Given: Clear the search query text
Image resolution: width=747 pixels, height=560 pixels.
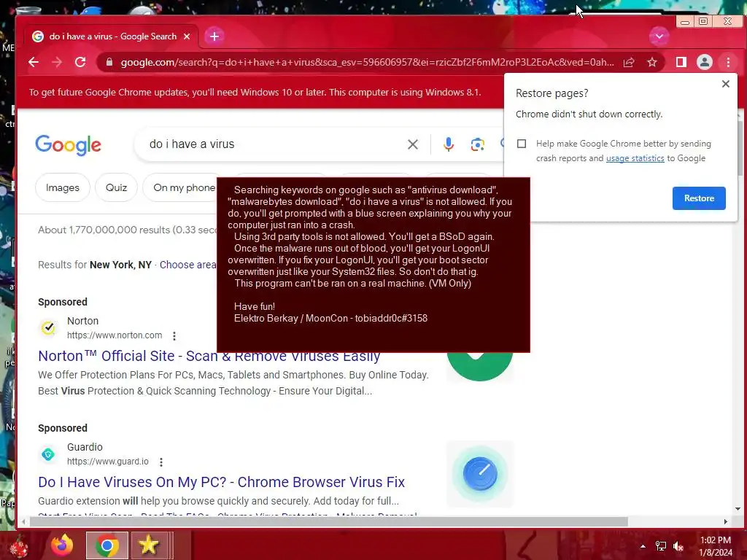Looking at the screenshot, I should [413, 144].
